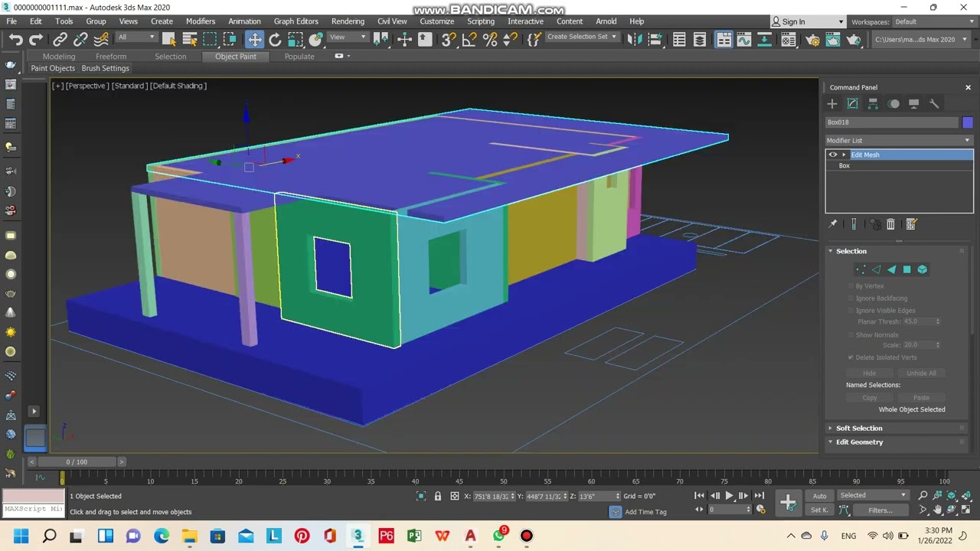This screenshot has height=551, width=980.
Task: Open the Modifier List dropdown
Action: 899,140
